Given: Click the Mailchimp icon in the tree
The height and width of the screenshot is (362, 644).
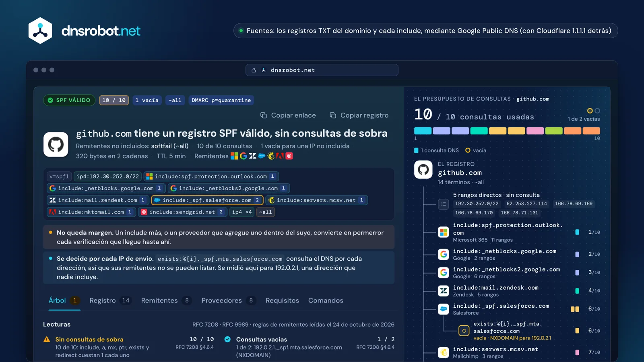Looking at the screenshot, I should 444,352.
